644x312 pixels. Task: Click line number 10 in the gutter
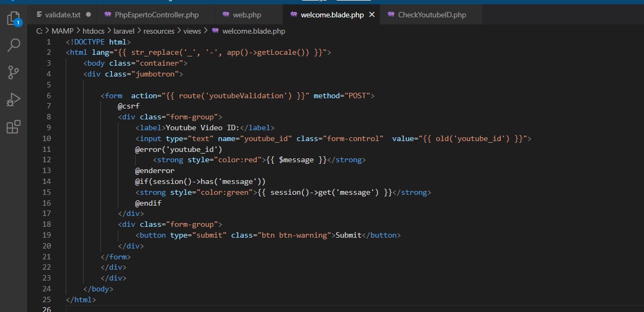(47, 138)
